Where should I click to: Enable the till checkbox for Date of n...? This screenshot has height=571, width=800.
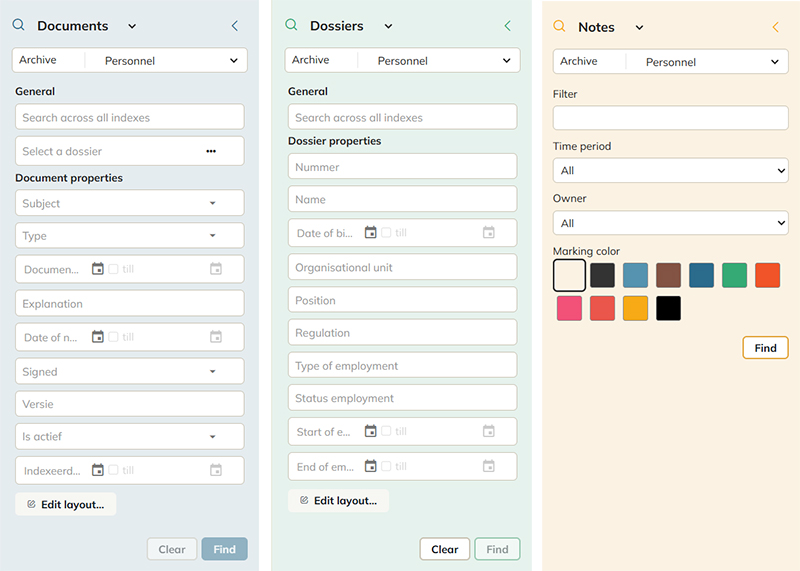[113, 337]
